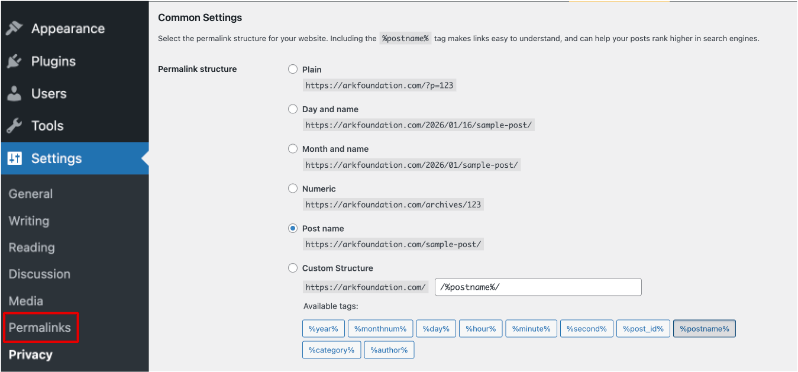Go to Reading settings

[32, 248]
